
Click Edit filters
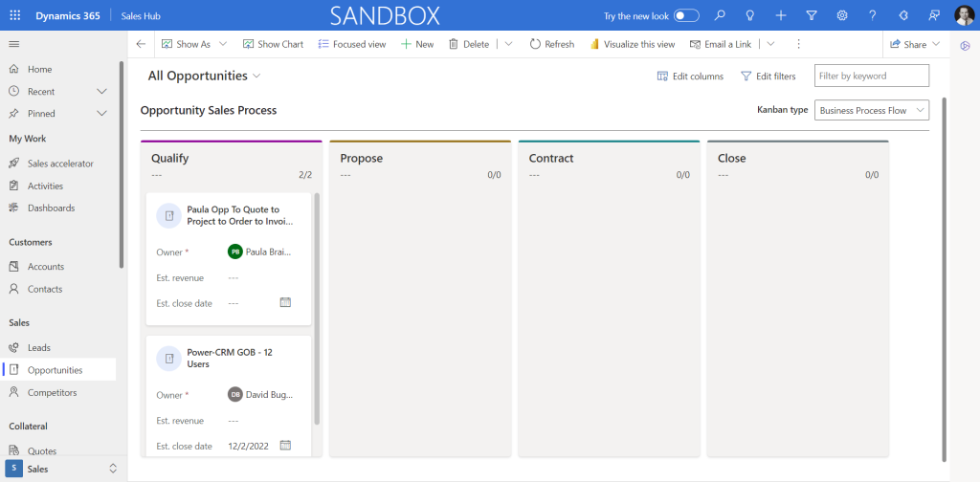click(768, 77)
